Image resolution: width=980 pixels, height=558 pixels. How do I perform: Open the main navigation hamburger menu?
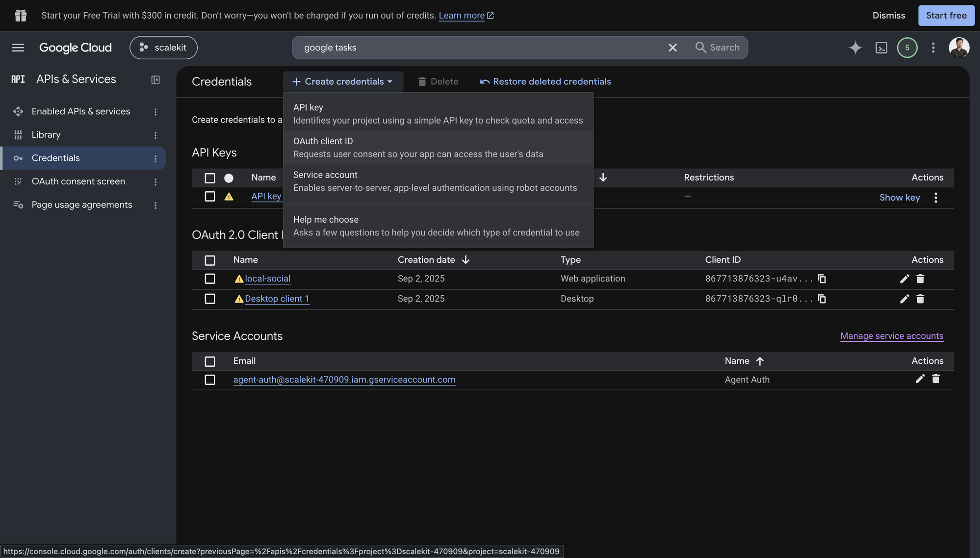coord(18,48)
